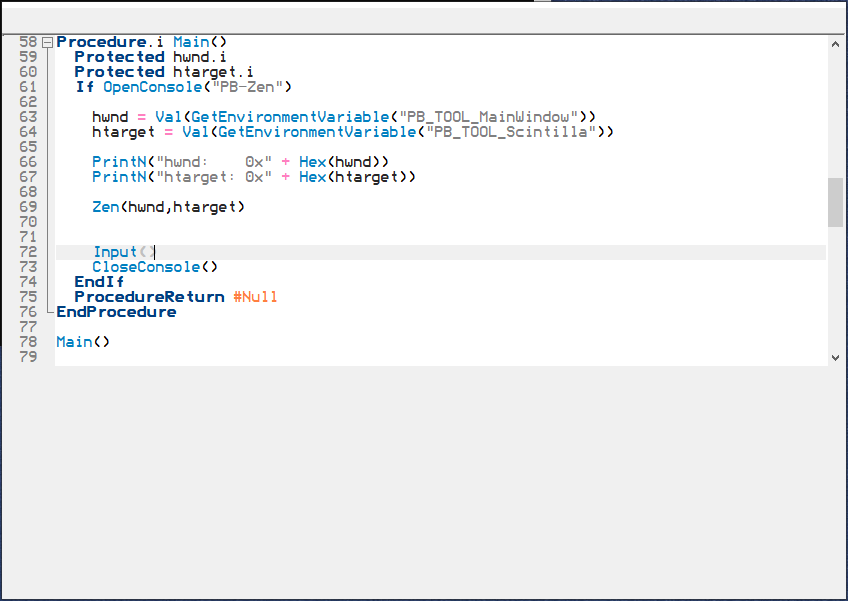The image size is (848, 601).
Task: Click 'Hex(htarget)' on line 67
Action: 357,177
